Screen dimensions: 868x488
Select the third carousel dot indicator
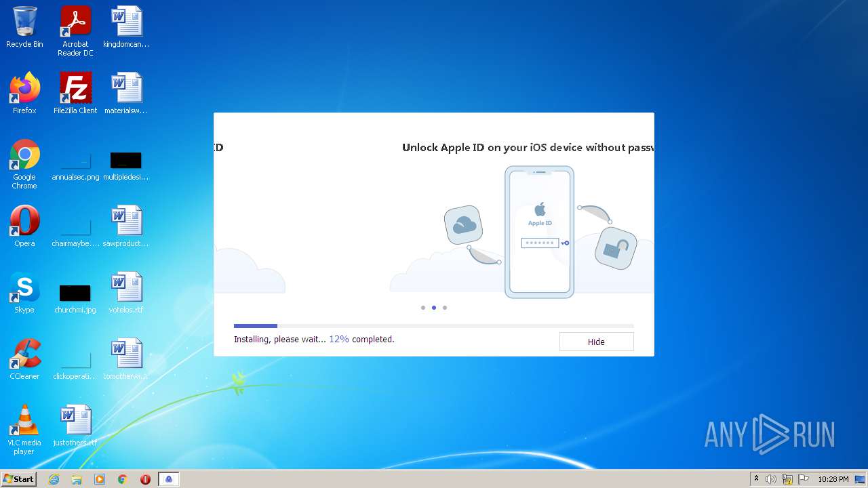tap(445, 308)
